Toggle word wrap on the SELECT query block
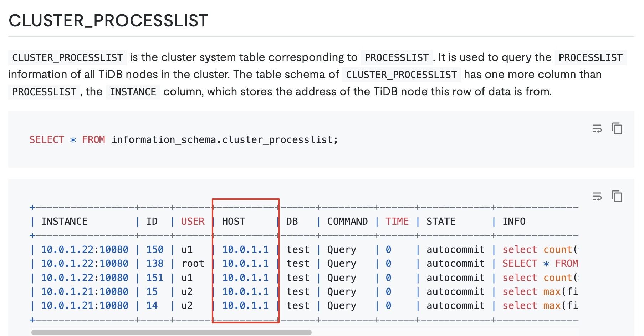Viewport: 644px width, 336px height. (x=597, y=128)
